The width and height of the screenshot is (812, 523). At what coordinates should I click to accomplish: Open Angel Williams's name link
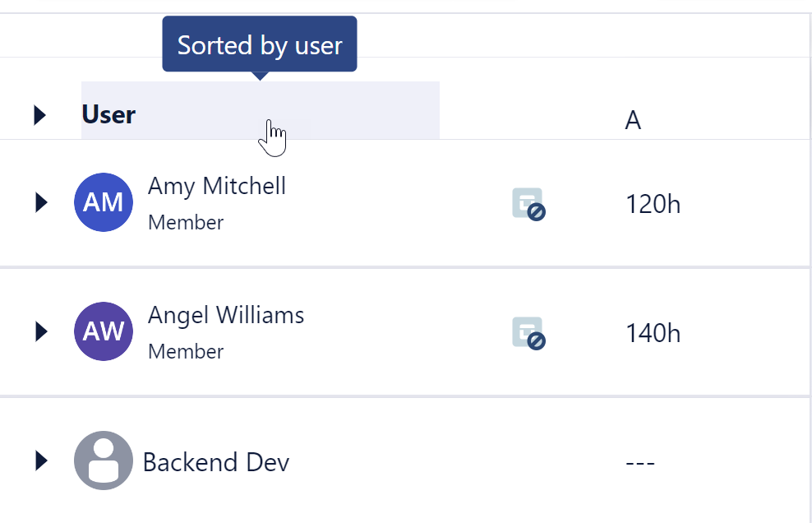click(x=226, y=315)
